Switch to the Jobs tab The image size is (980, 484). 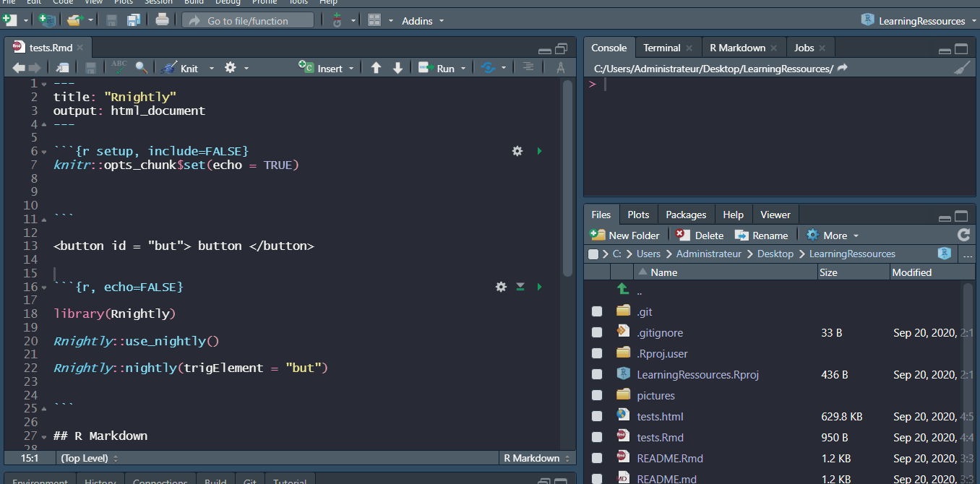804,48
